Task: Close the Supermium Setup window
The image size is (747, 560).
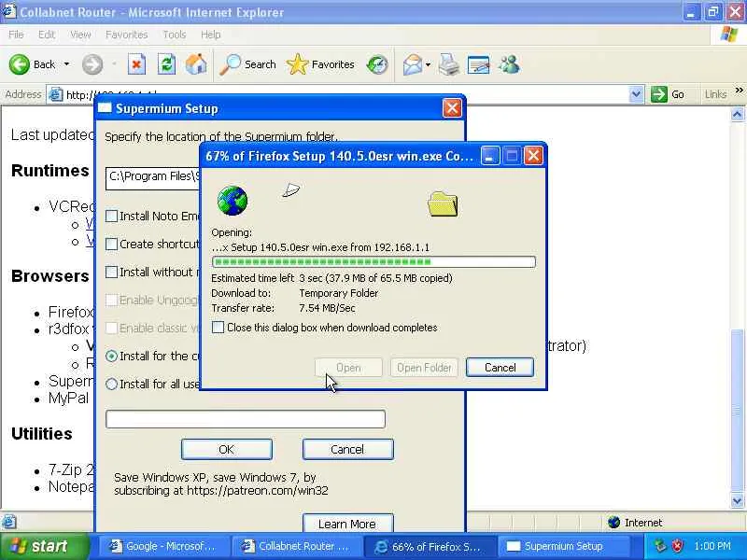Action: (452, 108)
